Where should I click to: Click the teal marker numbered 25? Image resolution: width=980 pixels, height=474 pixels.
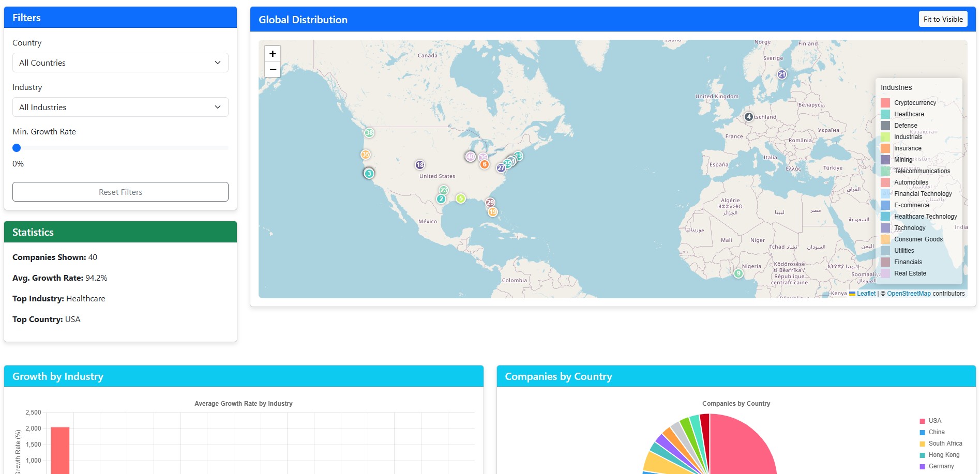tap(508, 163)
